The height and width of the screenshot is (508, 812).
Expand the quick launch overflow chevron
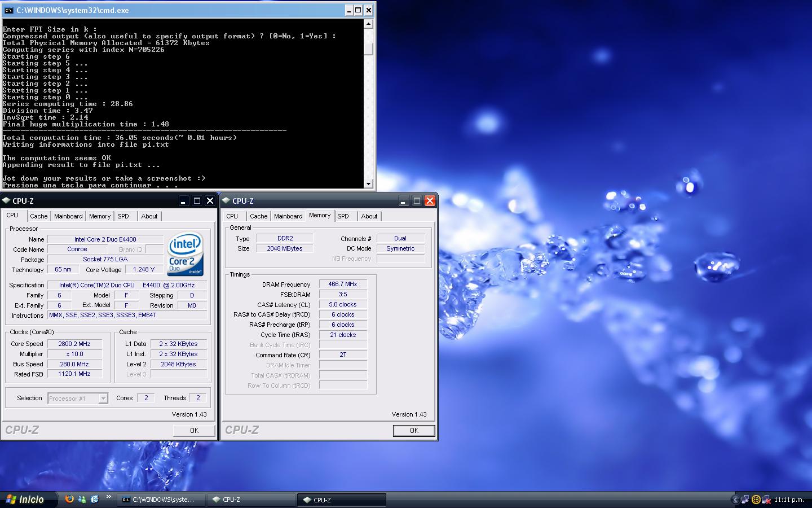click(x=108, y=497)
